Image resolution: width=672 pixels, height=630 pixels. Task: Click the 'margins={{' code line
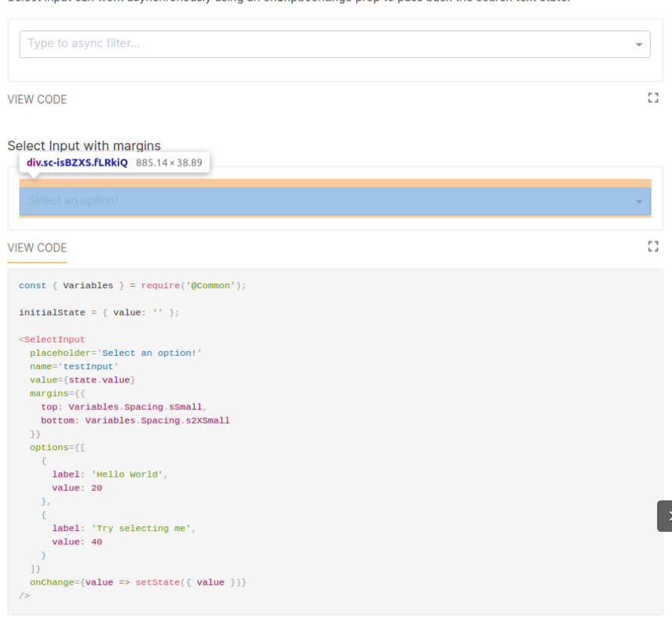pos(57,394)
